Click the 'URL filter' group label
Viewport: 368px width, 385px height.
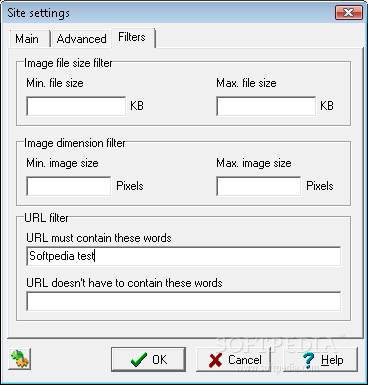click(46, 218)
